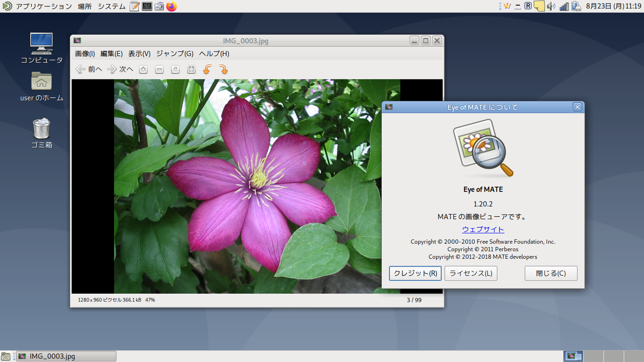
Task: Launch Firefox from the top panel
Action: 172,7
